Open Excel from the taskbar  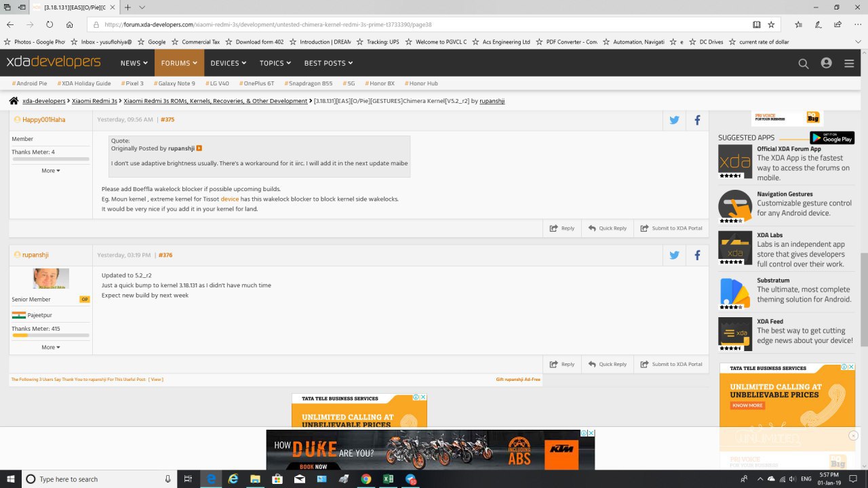[388, 479]
